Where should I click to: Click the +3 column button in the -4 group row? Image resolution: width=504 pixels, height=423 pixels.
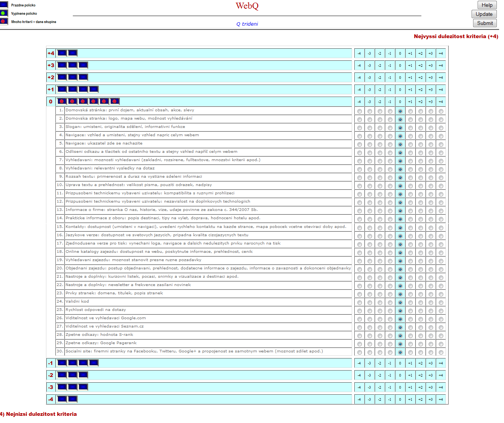click(430, 399)
